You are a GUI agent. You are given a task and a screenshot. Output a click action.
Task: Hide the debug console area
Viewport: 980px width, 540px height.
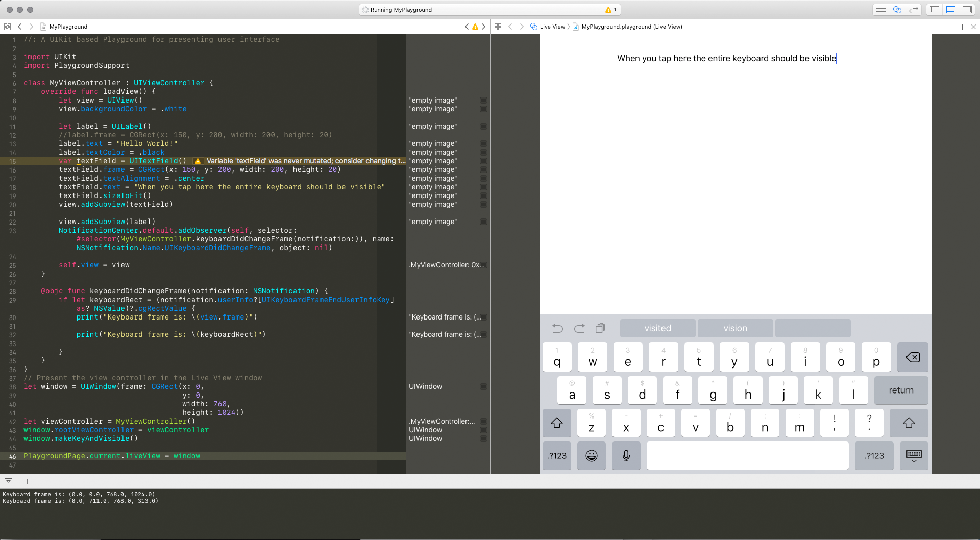(9, 481)
